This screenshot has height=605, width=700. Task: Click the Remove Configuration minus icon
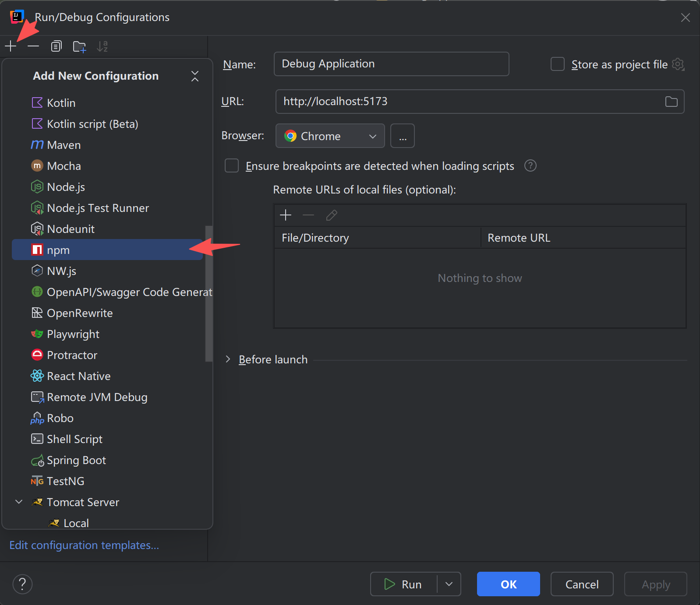33,46
